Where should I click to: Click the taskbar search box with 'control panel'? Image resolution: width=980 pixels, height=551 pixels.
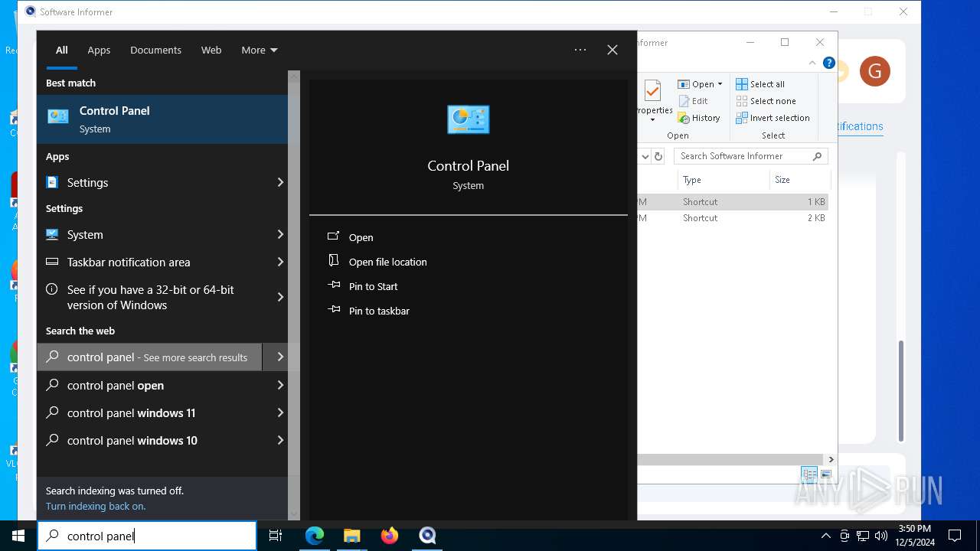pyautogui.click(x=147, y=536)
